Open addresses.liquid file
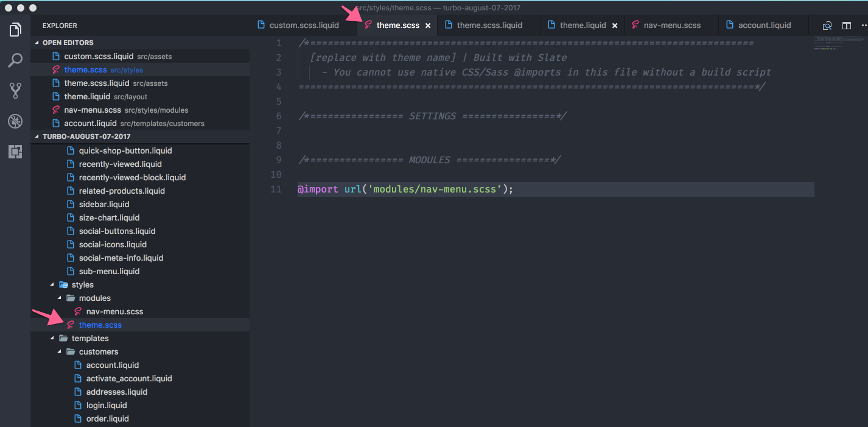The height and width of the screenshot is (427, 868). point(140,392)
